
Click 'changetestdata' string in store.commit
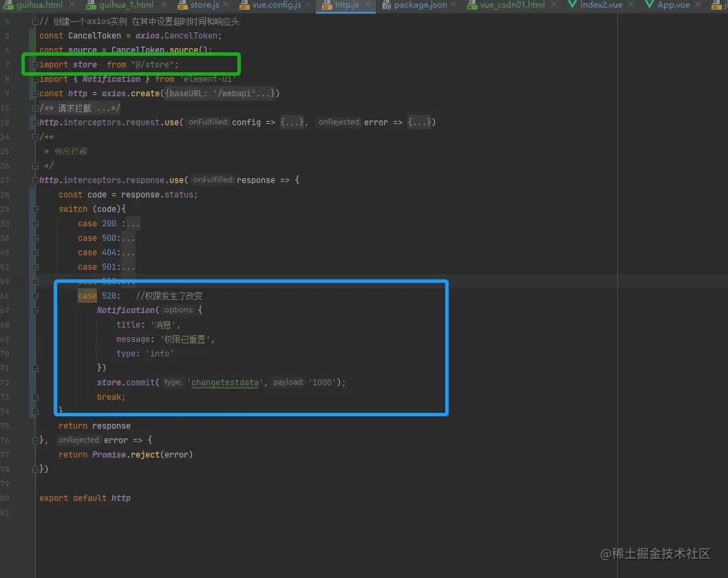point(225,382)
